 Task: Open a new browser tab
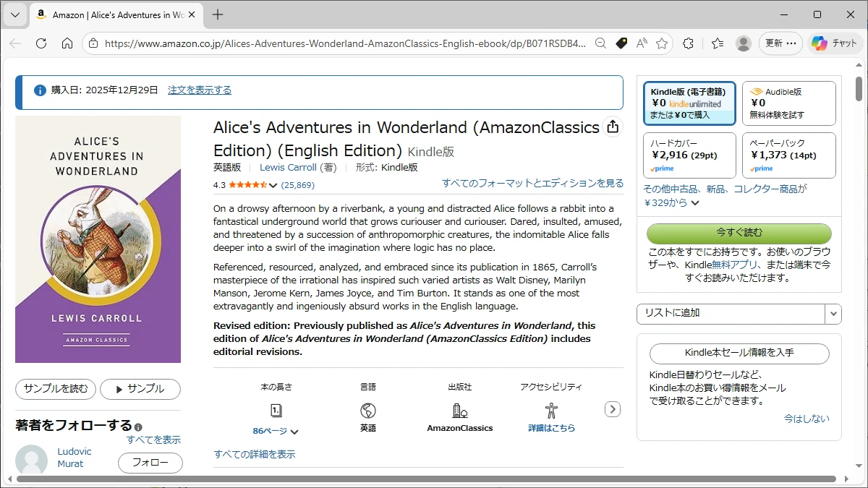point(218,14)
